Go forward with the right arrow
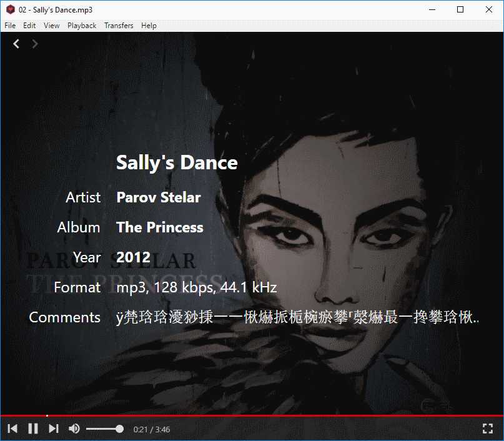 (35, 44)
